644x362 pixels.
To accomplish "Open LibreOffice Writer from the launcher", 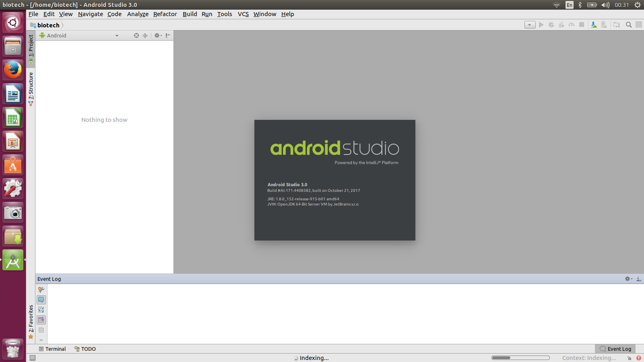I will 13,94.
